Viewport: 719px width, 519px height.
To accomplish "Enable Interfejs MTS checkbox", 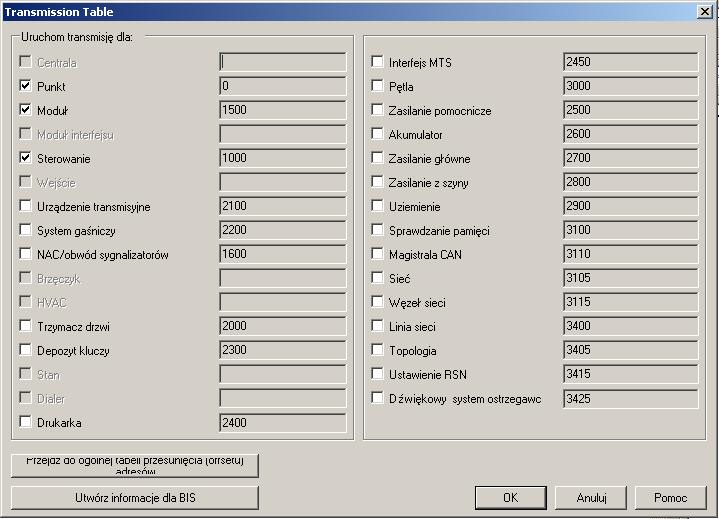I will (377, 61).
